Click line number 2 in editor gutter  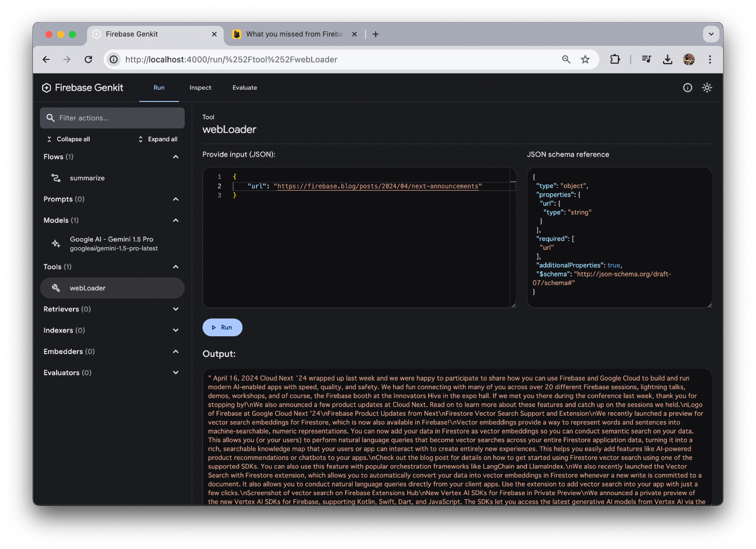219,186
